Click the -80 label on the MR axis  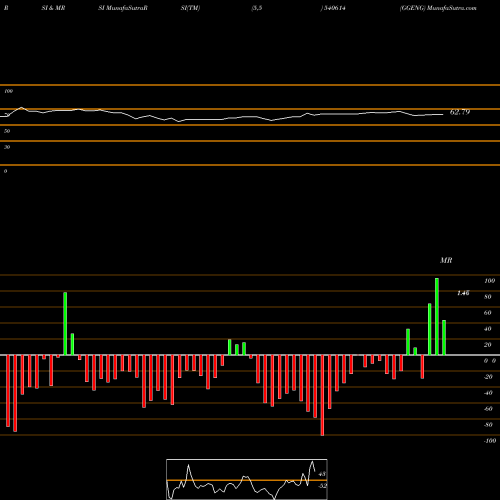tap(488, 425)
